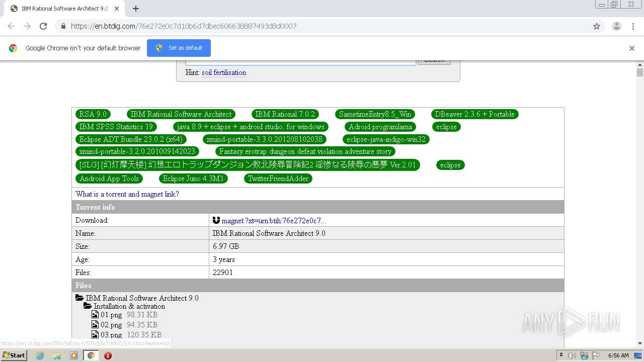Click the Search button
Screen dimensions: 644x362
pos(434,61)
